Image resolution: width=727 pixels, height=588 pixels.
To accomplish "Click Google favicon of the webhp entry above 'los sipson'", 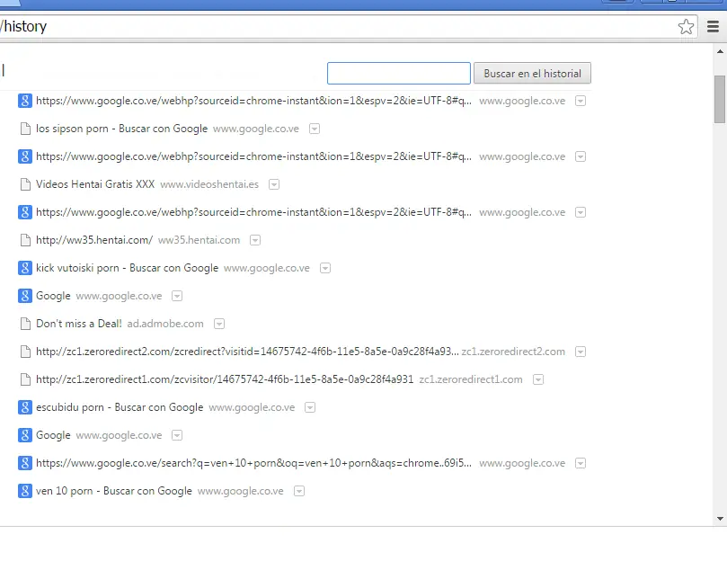I will (x=25, y=101).
